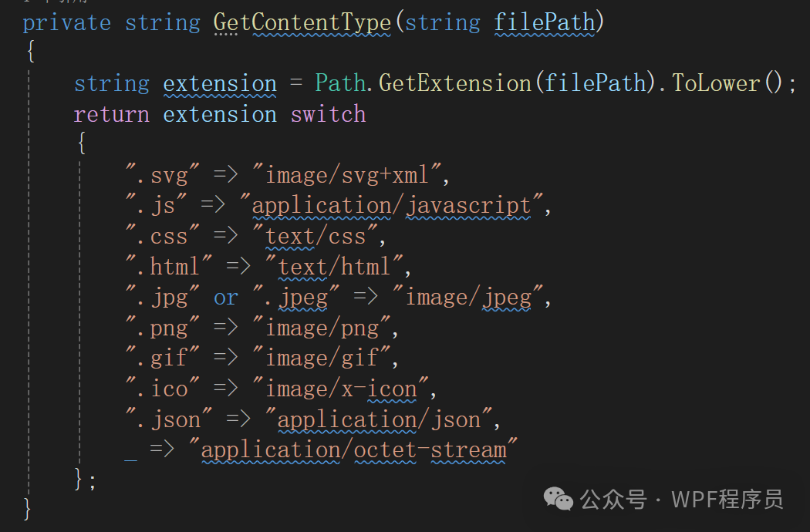
Task: Click the WPF程序员 watermark text
Action: click(727, 500)
